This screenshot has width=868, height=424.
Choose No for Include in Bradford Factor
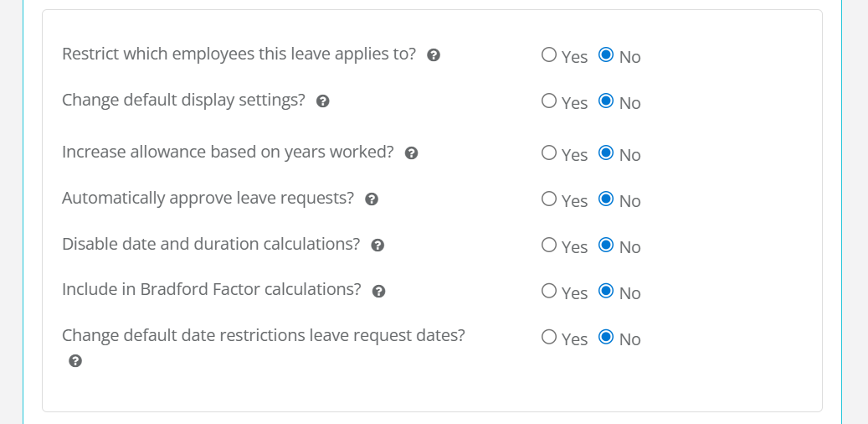click(x=606, y=292)
